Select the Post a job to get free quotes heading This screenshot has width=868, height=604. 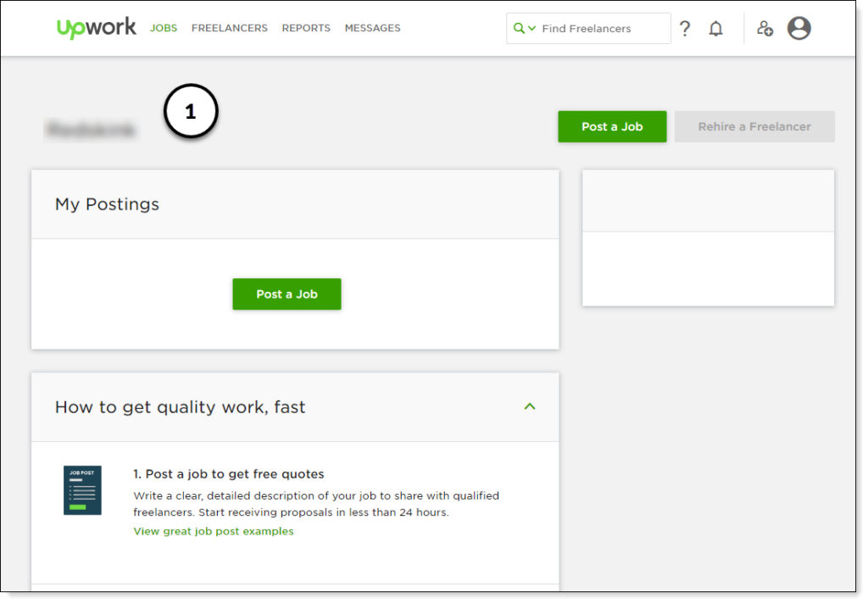(229, 473)
